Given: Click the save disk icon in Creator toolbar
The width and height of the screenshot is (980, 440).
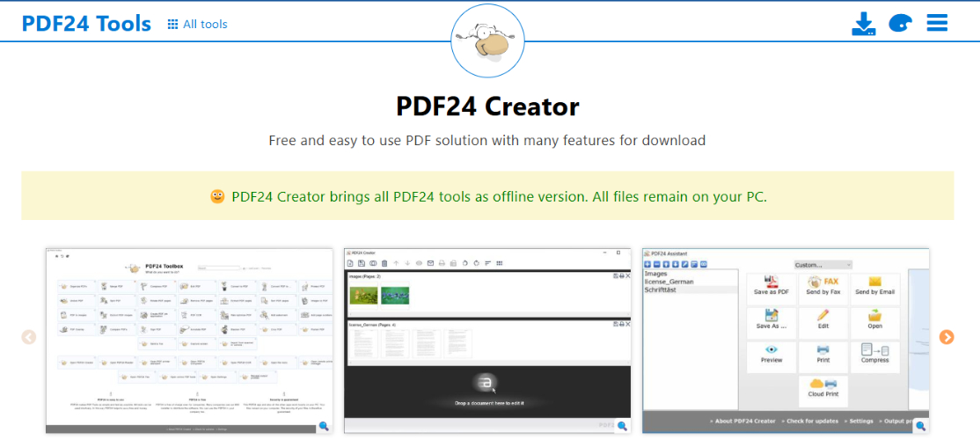Looking at the screenshot, I should (362, 264).
